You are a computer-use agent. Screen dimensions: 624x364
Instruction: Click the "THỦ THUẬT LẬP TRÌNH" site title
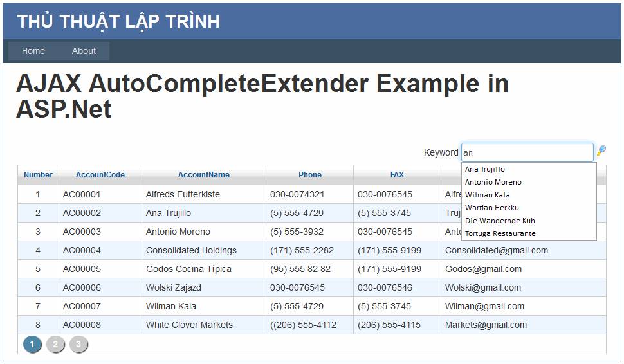pos(118,21)
